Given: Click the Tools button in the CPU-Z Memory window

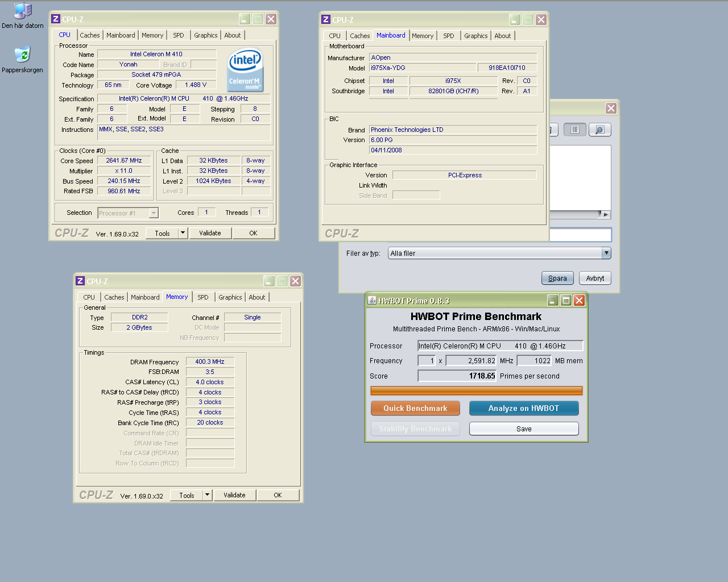Looking at the screenshot, I should click(187, 495).
